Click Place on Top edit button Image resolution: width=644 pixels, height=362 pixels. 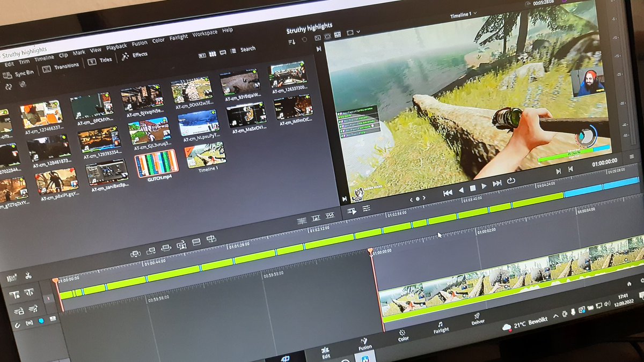(x=196, y=242)
